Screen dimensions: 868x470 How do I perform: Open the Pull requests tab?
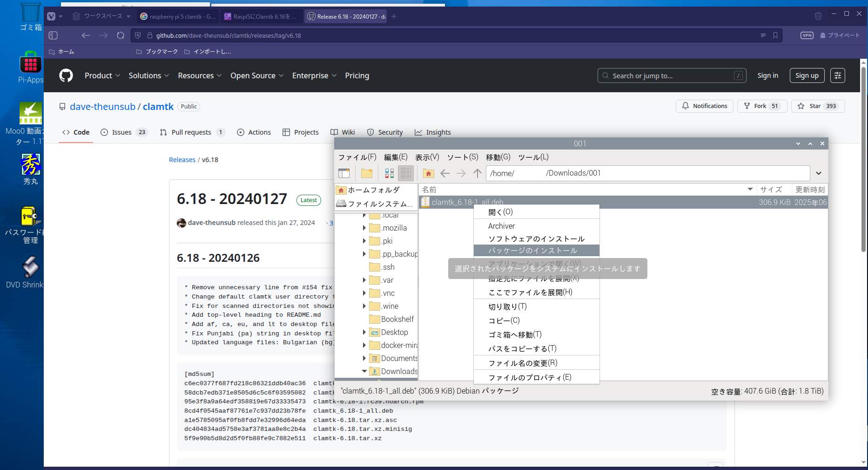192,132
